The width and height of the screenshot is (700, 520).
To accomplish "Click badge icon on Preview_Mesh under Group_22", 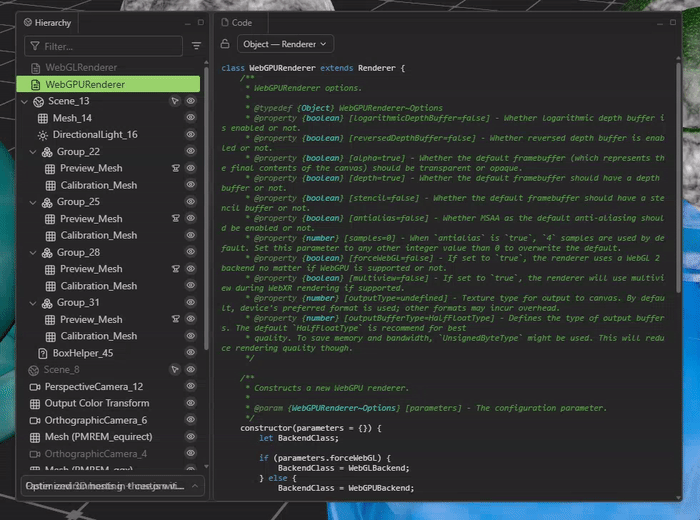I will [x=175, y=168].
